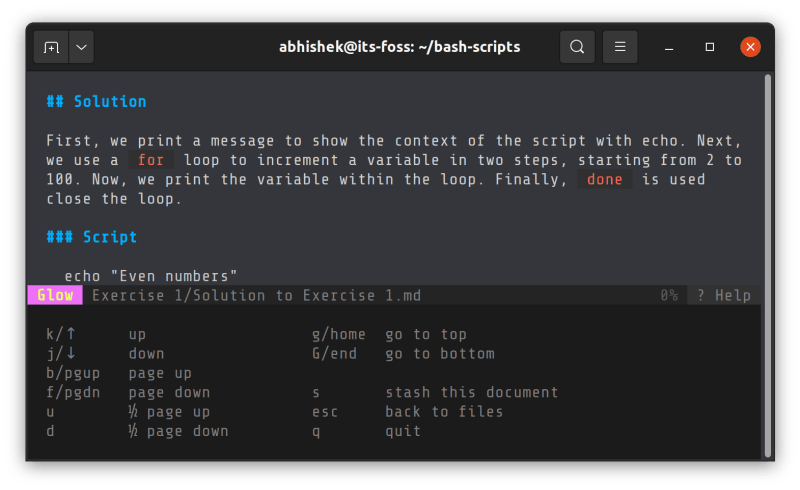
Task: Click the 'stash this document' help entry
Action: tap(471, 393)
